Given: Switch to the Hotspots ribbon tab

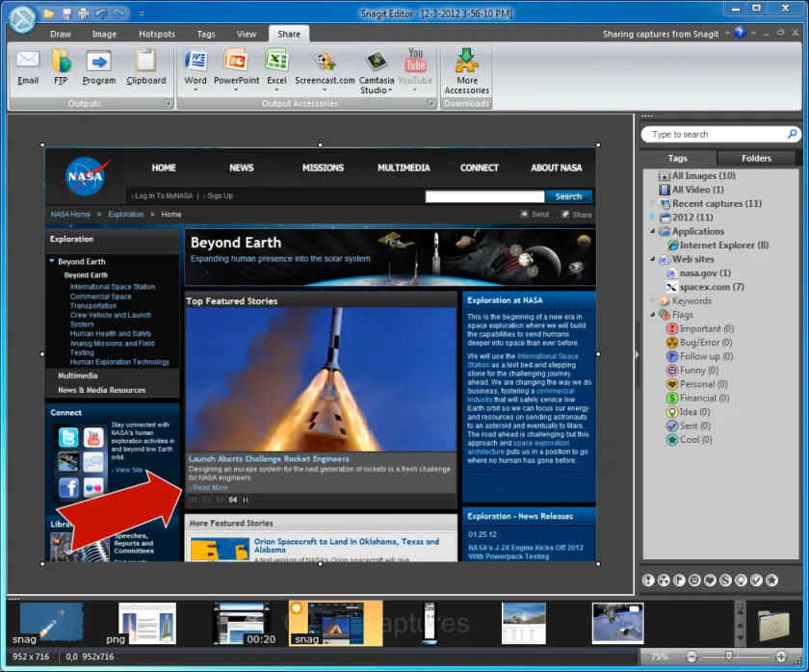Looking at the screenshot, I should pyautogui.click(x=157, y=34).
